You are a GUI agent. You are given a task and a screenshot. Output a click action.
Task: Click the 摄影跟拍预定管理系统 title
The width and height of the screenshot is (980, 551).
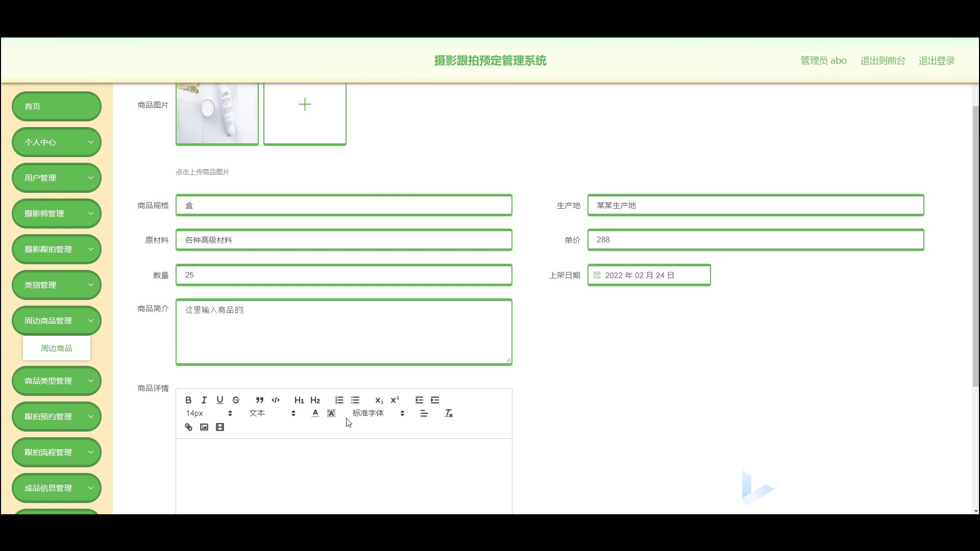click(490, 61)
